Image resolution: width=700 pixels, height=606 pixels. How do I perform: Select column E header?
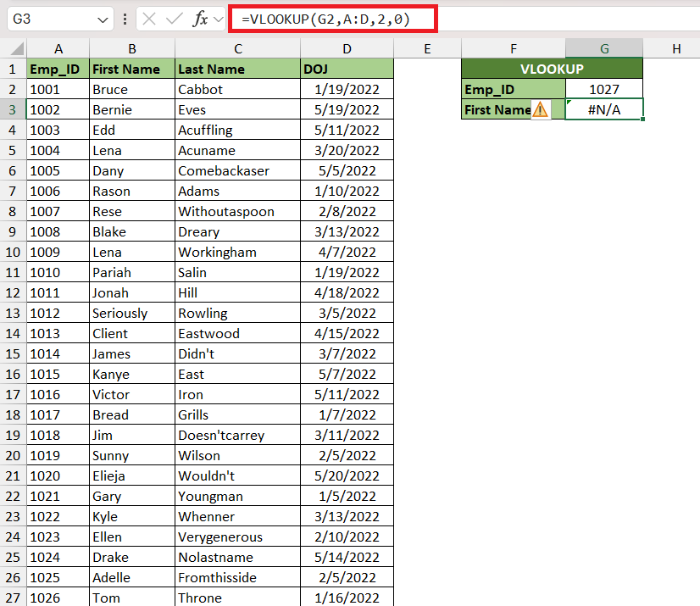pos(427,48)
